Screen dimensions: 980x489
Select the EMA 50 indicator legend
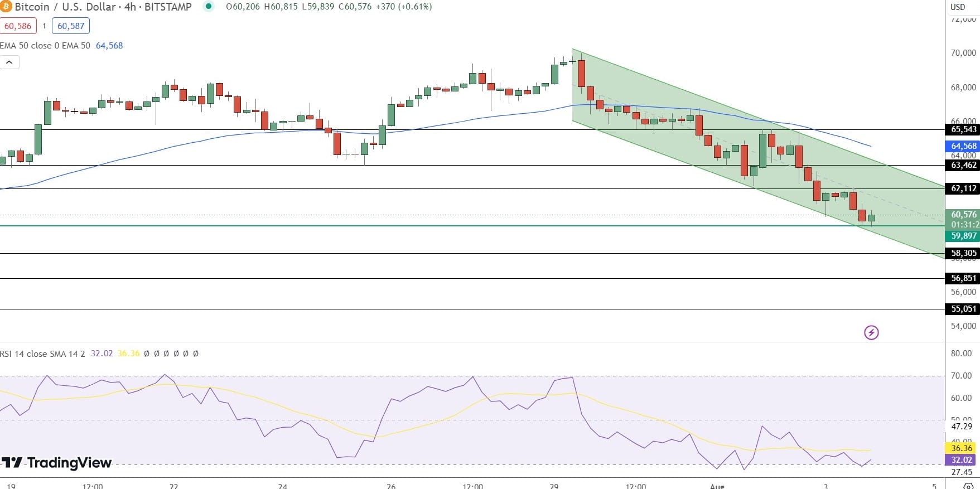coord(45,46)
